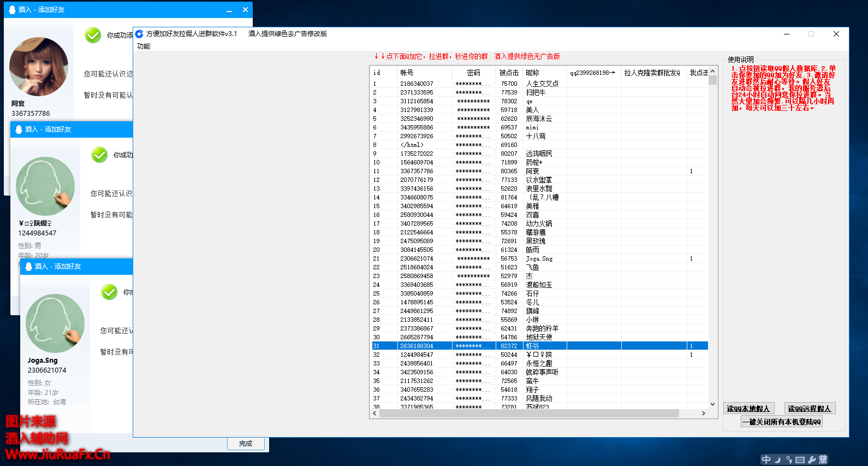
Task: Select highlighted row account 2636186304
Action: tap(539, 346)
